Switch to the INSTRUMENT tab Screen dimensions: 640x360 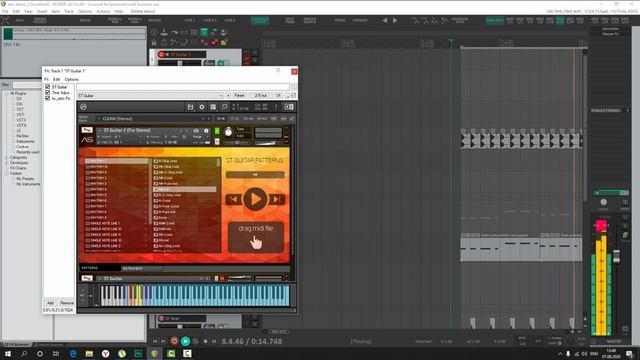tap(142, 268)
